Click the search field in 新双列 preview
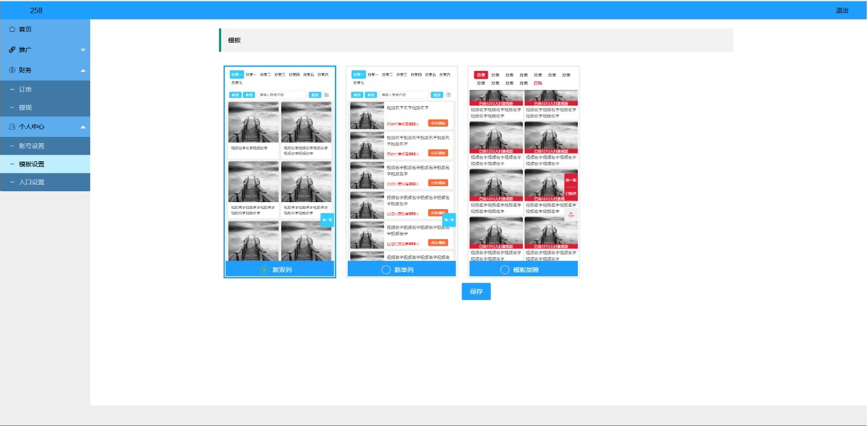Screen dimensions: 868x426 pos(281,95)
